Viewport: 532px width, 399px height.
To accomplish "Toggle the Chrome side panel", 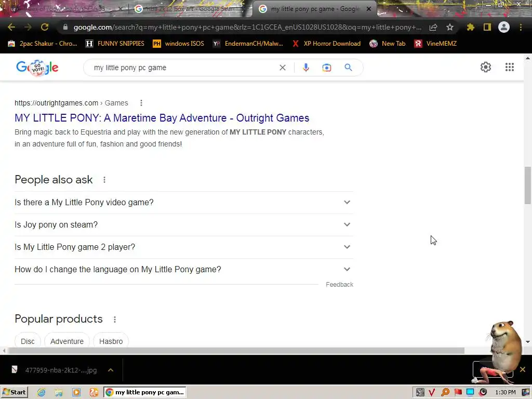I will [x=487, y=27].
